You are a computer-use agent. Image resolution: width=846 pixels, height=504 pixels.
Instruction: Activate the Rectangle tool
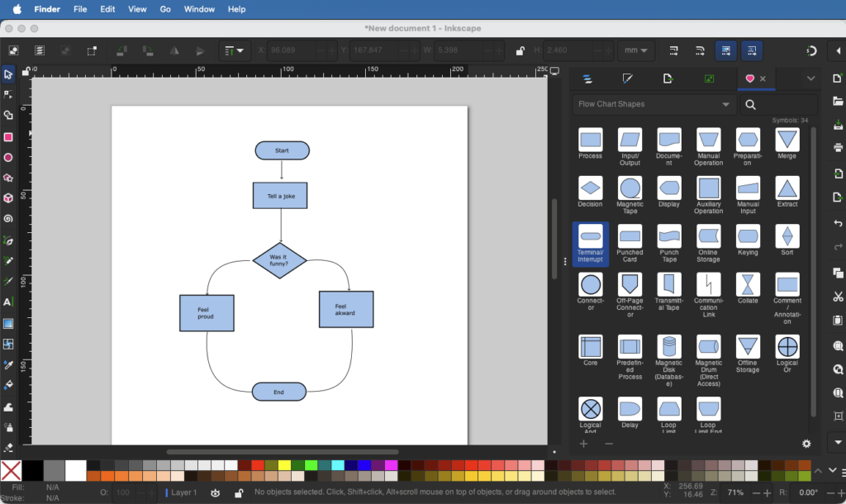tap(8, 136)
